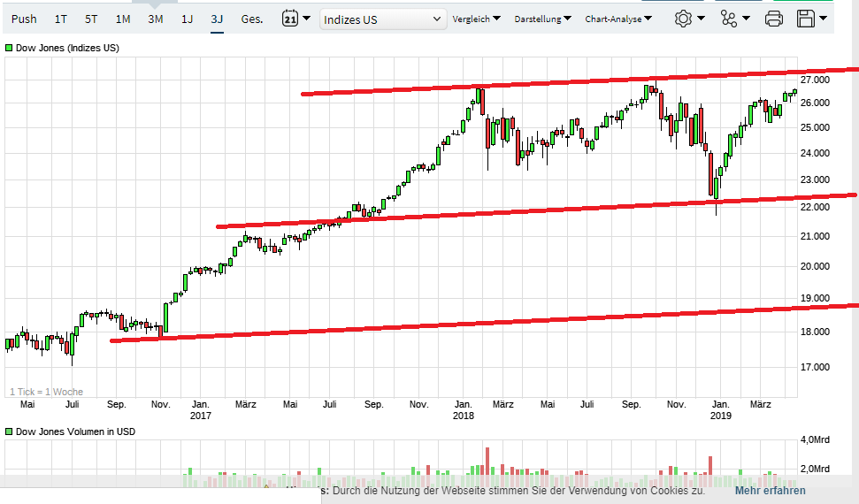
Task: Click the Dow Jones (Indizes US) legend square
Action: click(9, 48)
